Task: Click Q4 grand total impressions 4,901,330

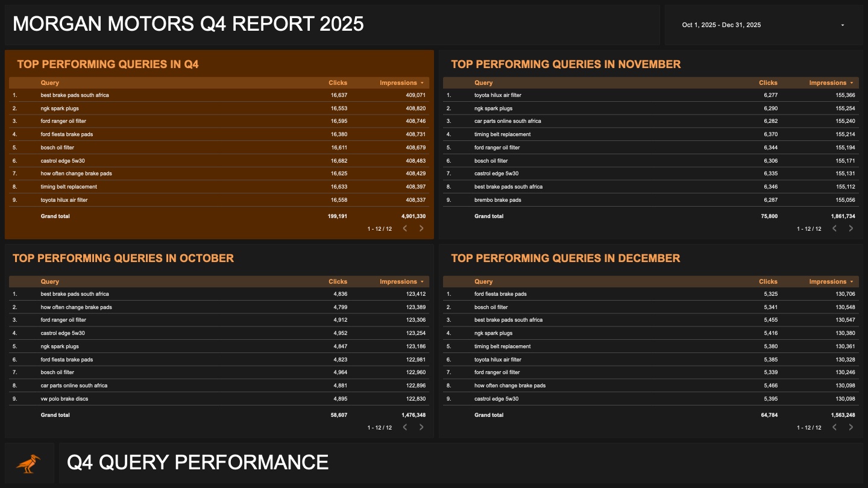Action: coord(414,216)
